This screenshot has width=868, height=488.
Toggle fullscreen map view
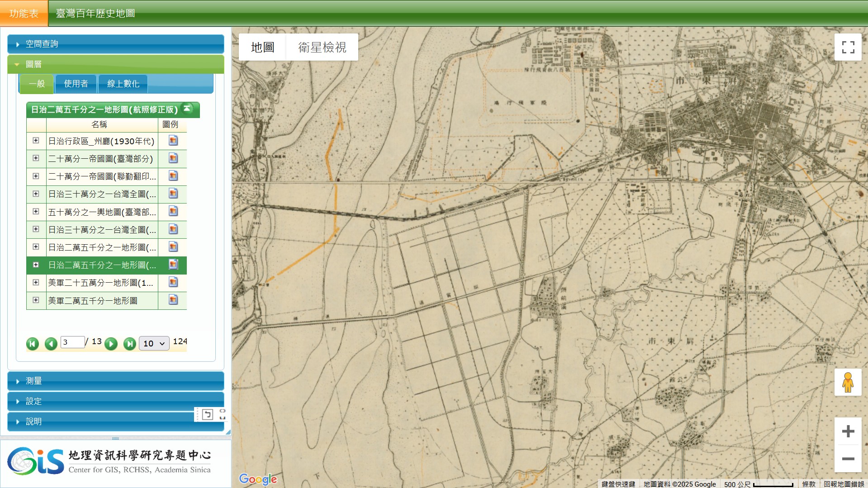(x=848, y=47)
